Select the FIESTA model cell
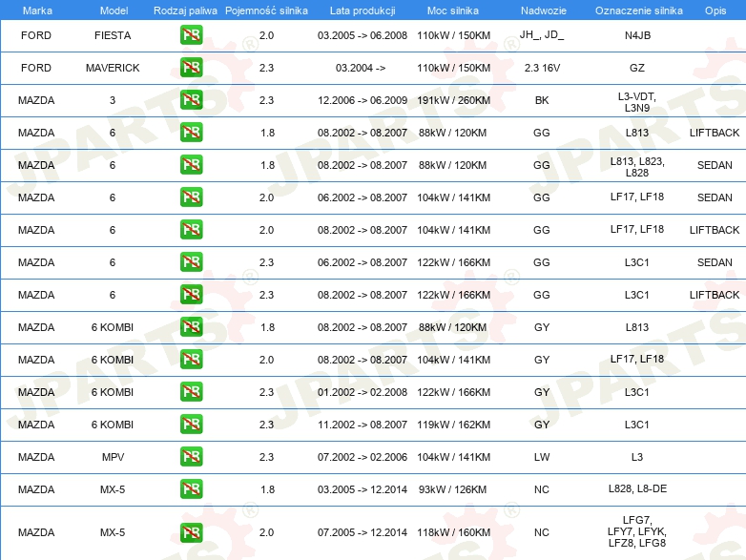 tap(113, 35)
